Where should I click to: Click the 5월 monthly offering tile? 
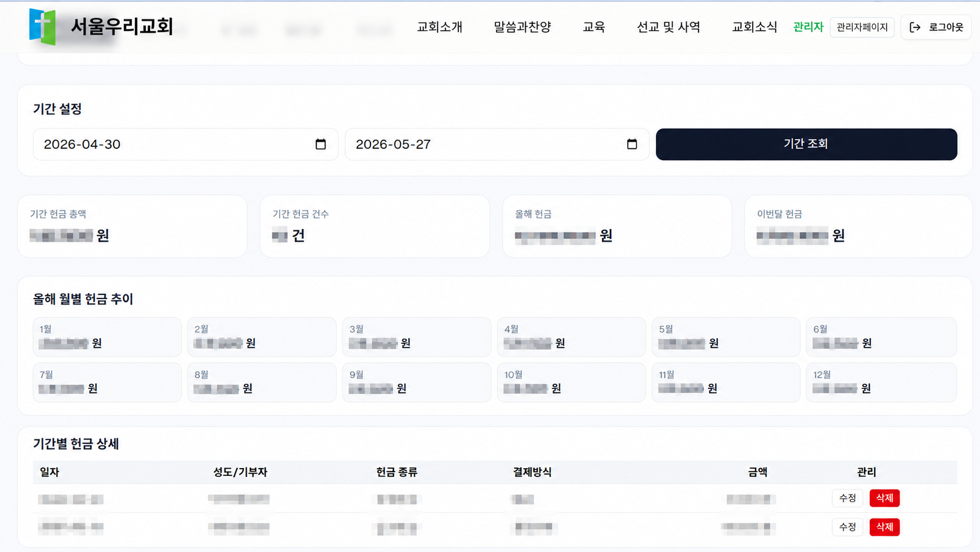[726, 337]
